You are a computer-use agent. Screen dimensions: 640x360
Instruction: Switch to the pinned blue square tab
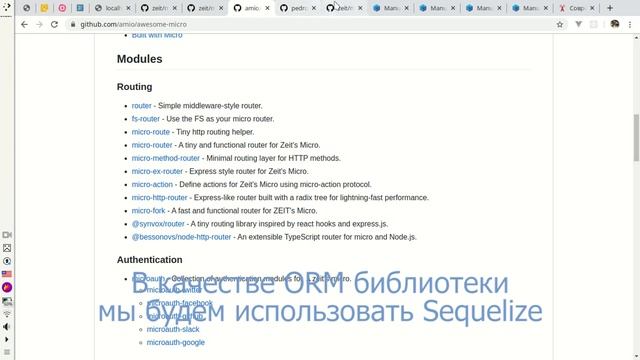click(80, 8)
